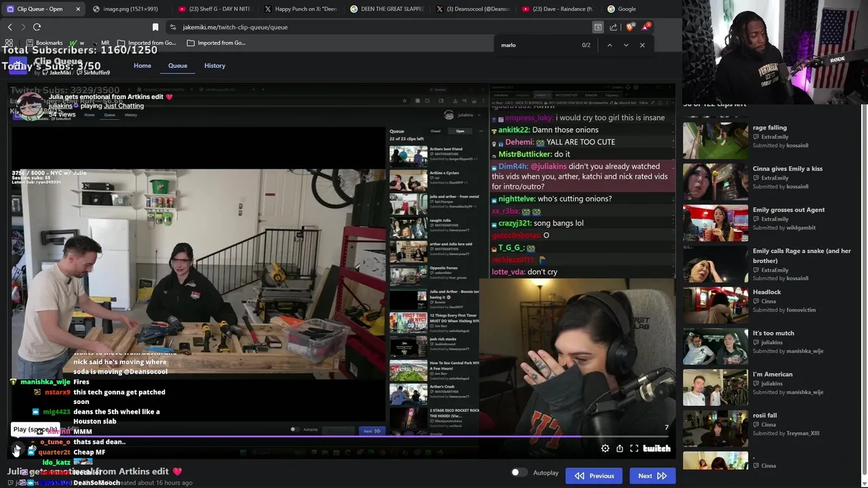Click the Twitch logo in the player
The width and height of the screenshot is (868, 488).
pos(656,449)
